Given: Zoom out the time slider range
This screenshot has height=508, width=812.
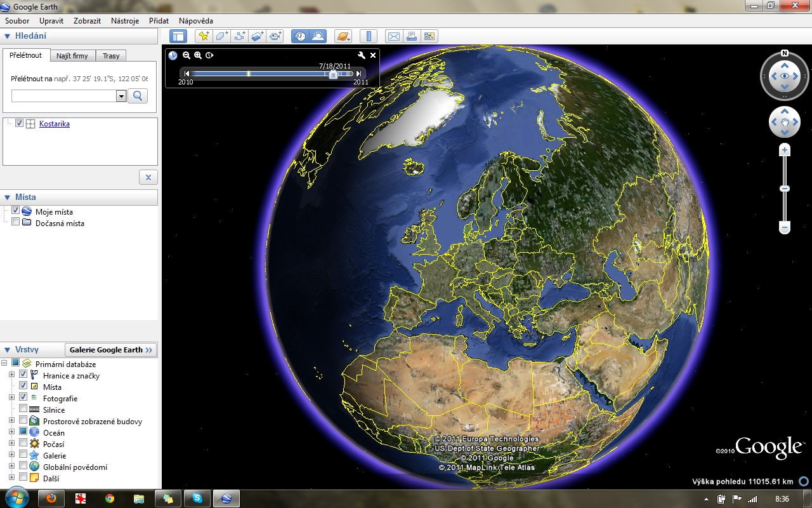Looking at the screenshot, I should tap(187, 55).
